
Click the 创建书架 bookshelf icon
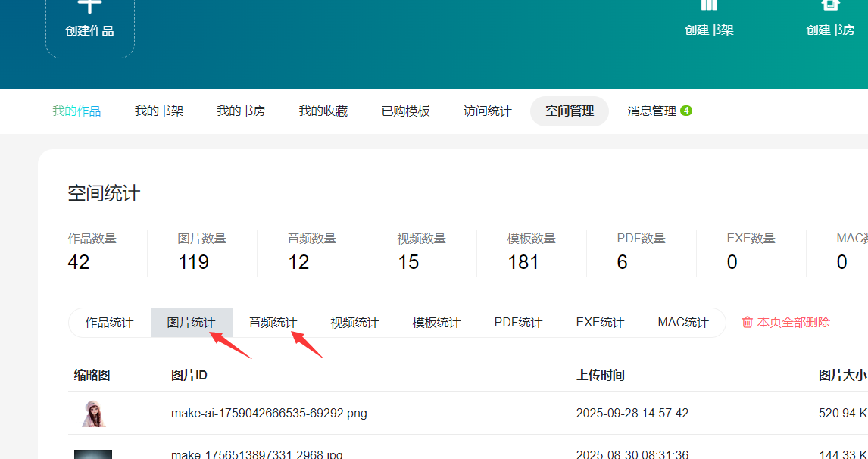[709, 6]
